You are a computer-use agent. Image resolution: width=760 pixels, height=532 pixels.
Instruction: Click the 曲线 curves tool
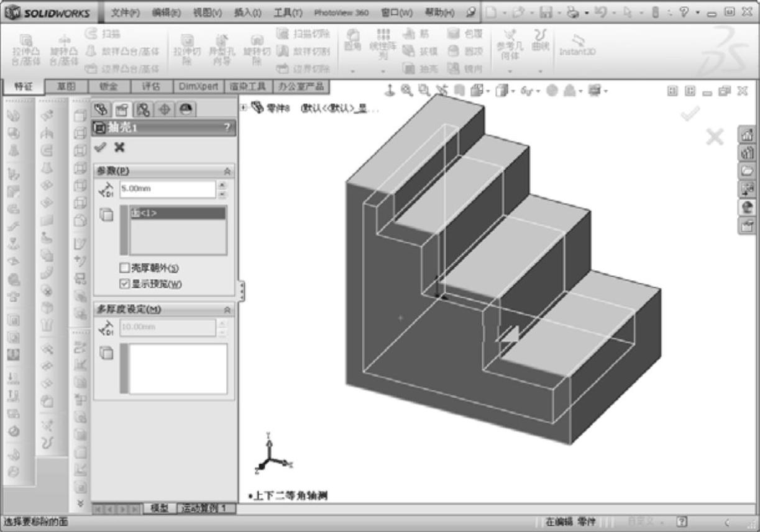(541, 39)
